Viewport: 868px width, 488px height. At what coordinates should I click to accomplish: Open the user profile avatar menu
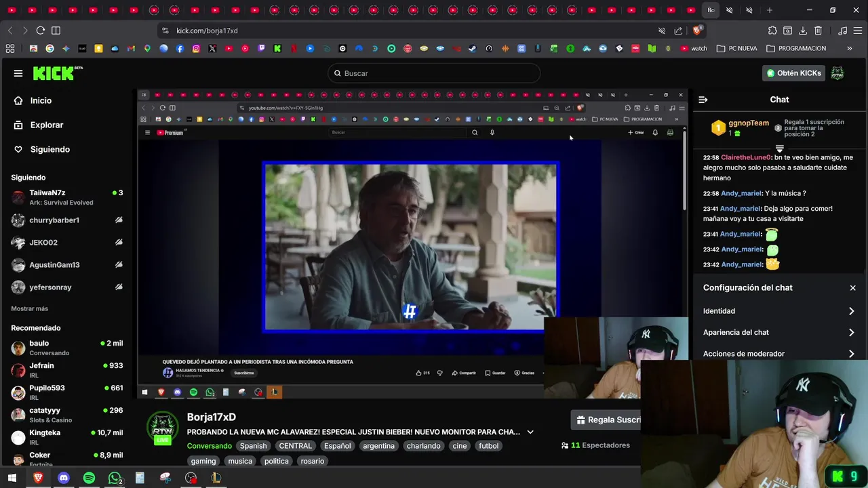(x=837, y=73)
